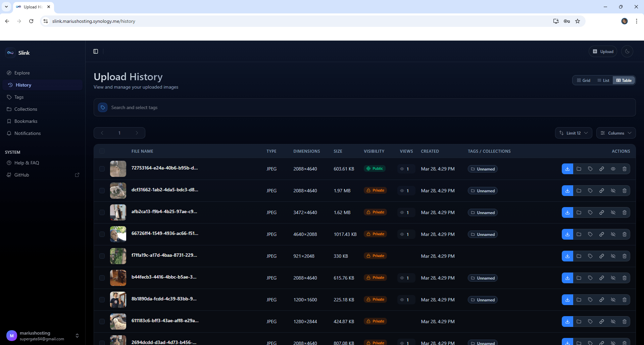
Task: Download the image 72753164-e24a-40b6-b95b
Action: 567,169
